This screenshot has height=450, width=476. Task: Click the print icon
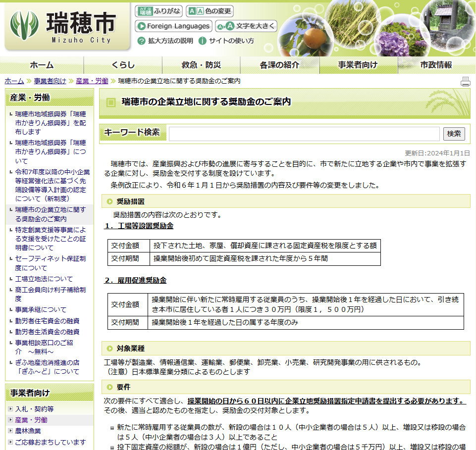click(466, 82)
